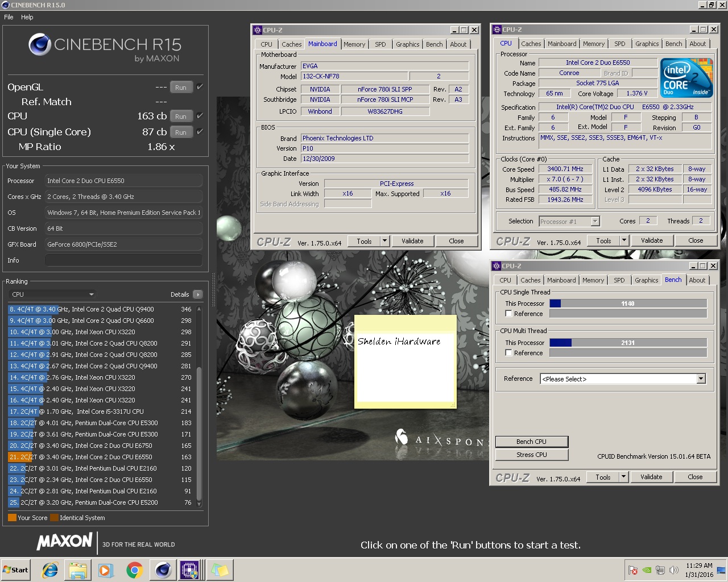Open the Mainboard tab in Bench window
This screenshot has width=728, height=582.
pyautogui.click(x=561, y=280)
